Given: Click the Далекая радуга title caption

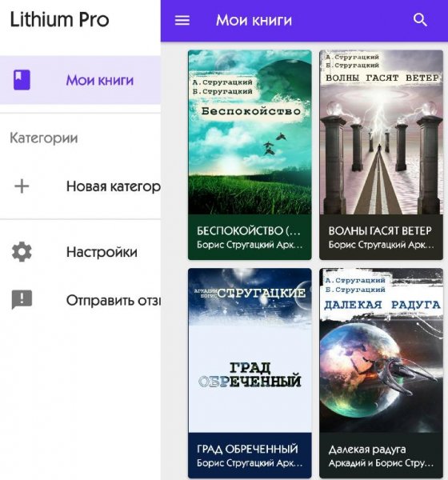Looking at the screenshot, I should pyautogui.click(x=367, y=450).
